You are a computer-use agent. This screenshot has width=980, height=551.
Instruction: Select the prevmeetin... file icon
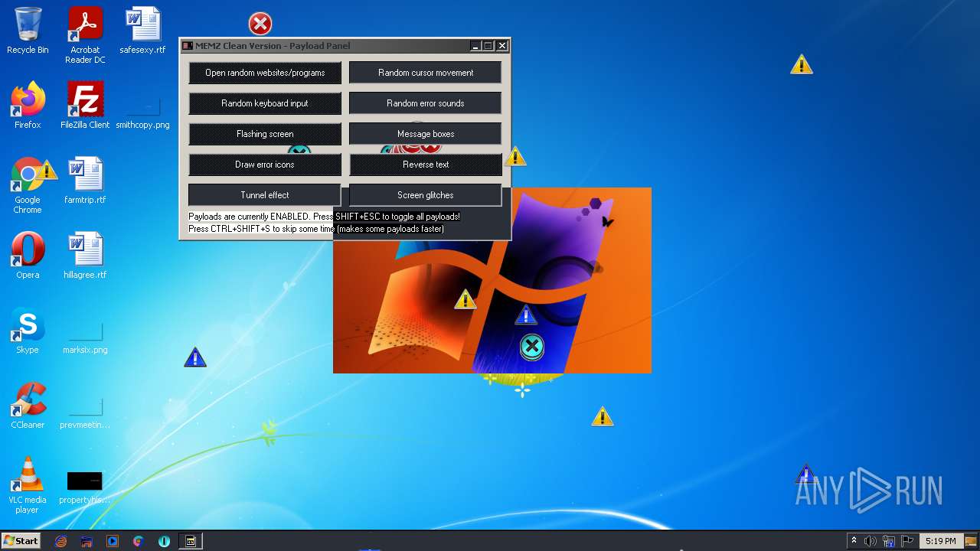pyautogui.click(x=85, y=413)
